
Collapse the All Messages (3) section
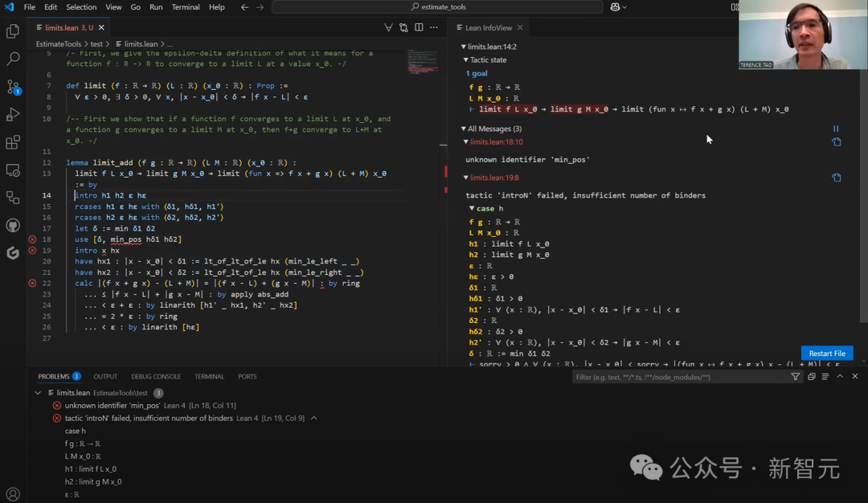(x=464, y=129)
